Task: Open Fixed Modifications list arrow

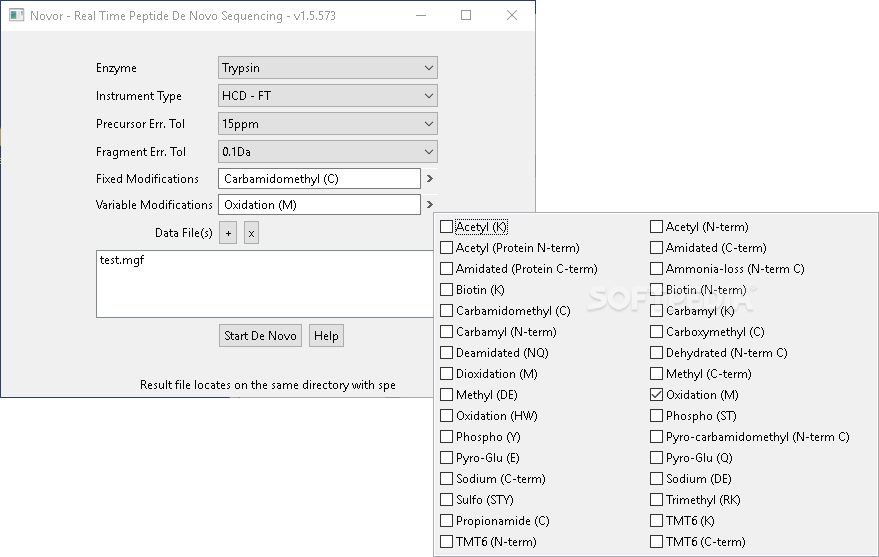Action: click(430, 178)
